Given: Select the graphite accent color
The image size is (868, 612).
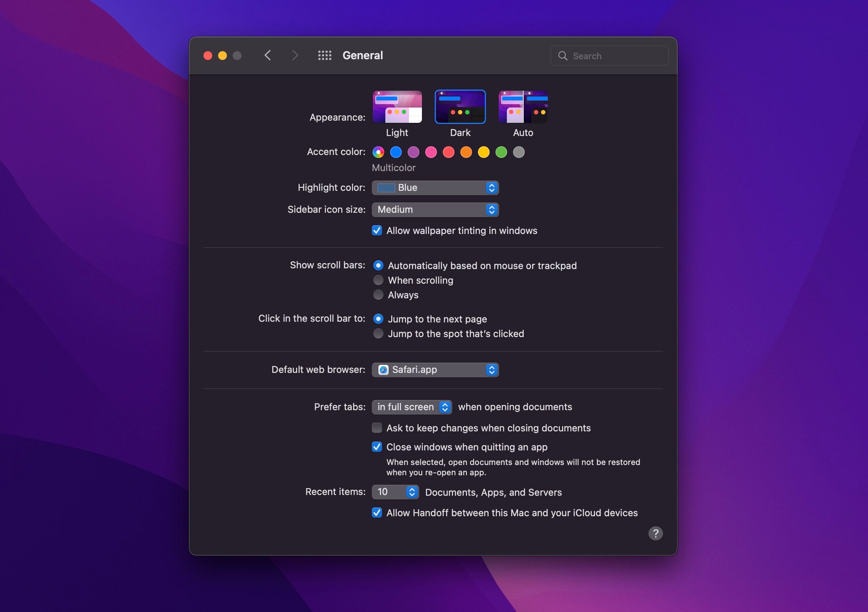Looking at the screenshot, I should (x=519, y=152).
